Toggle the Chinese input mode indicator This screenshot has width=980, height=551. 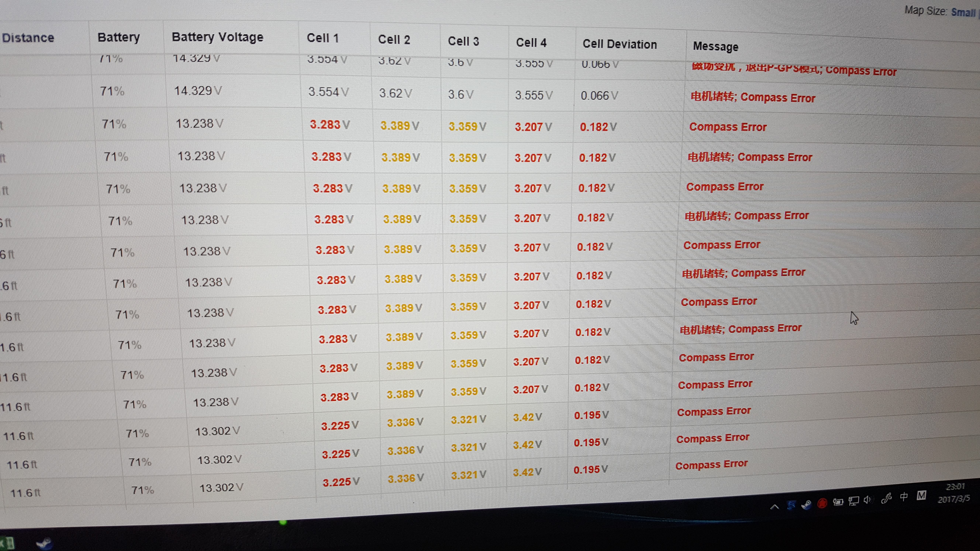click(904, 497)
